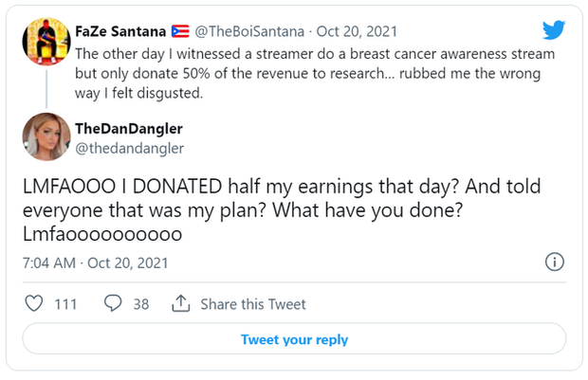Screen dimensions: 588x380
Task: Open TheDanDangler's profile avatar
Action: tap(46, 136)
